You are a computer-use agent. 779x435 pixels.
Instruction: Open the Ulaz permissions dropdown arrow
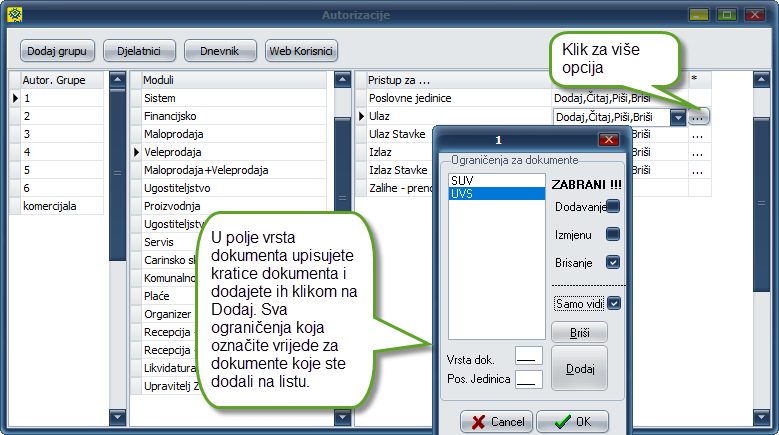tap(679, 117)
